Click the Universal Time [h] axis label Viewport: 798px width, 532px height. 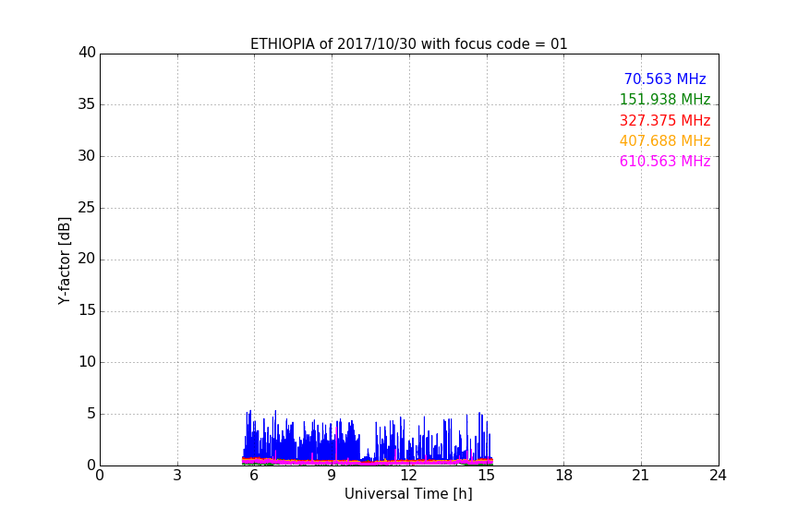408,494
